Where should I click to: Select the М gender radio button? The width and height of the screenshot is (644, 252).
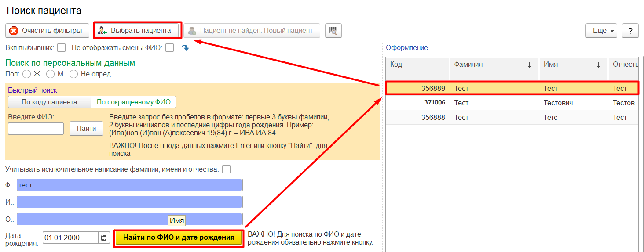click(50, 74)
